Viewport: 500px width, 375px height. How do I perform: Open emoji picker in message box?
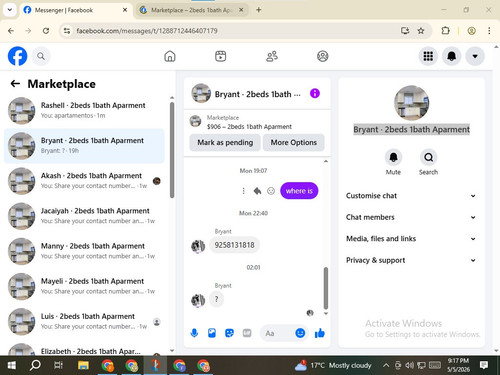coord(300,333)
